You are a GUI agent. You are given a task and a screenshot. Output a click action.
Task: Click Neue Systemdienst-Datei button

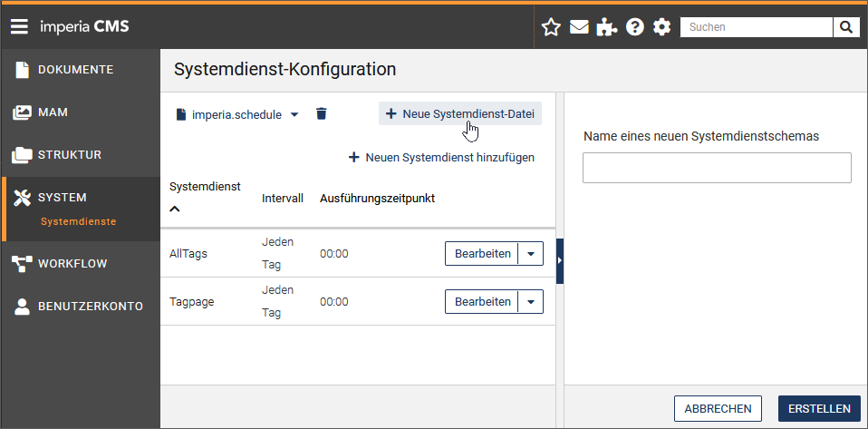pyautogui.click(x=460, y=114)
